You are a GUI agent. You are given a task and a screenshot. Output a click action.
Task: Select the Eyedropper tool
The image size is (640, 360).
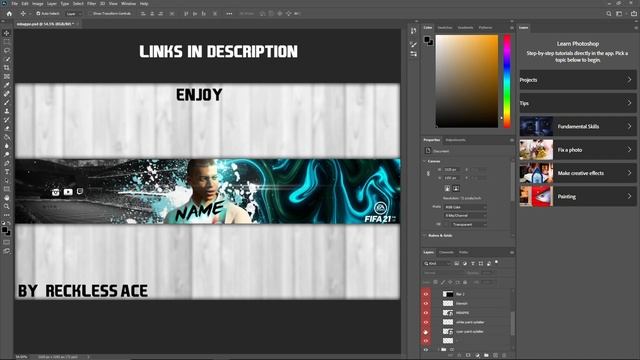click(x=7, y=85)
